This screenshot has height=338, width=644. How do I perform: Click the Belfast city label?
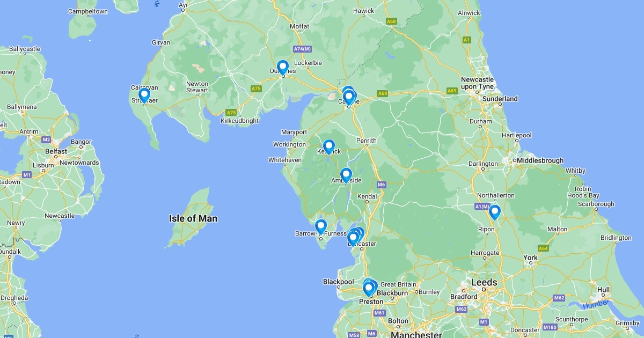point(56,151)
